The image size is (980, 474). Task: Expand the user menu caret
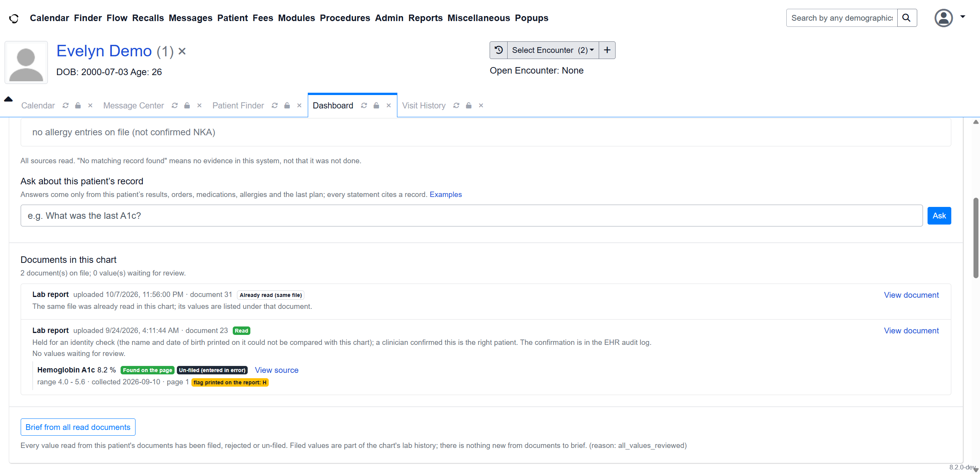coord(963,16)
